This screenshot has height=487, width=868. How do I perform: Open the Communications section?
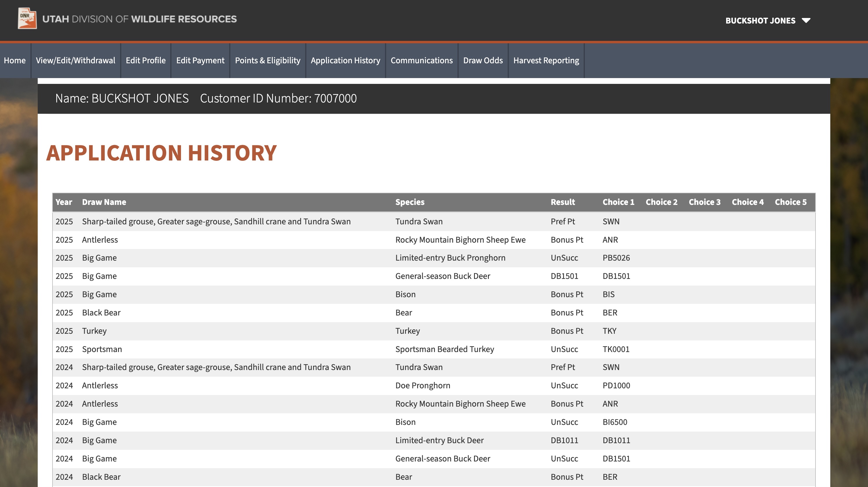point(422,60)
